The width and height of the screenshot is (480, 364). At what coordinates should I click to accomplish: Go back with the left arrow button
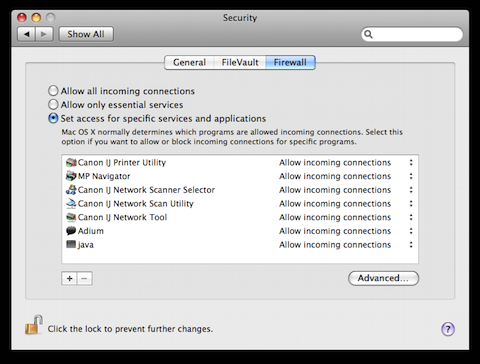tap(26, 34)
